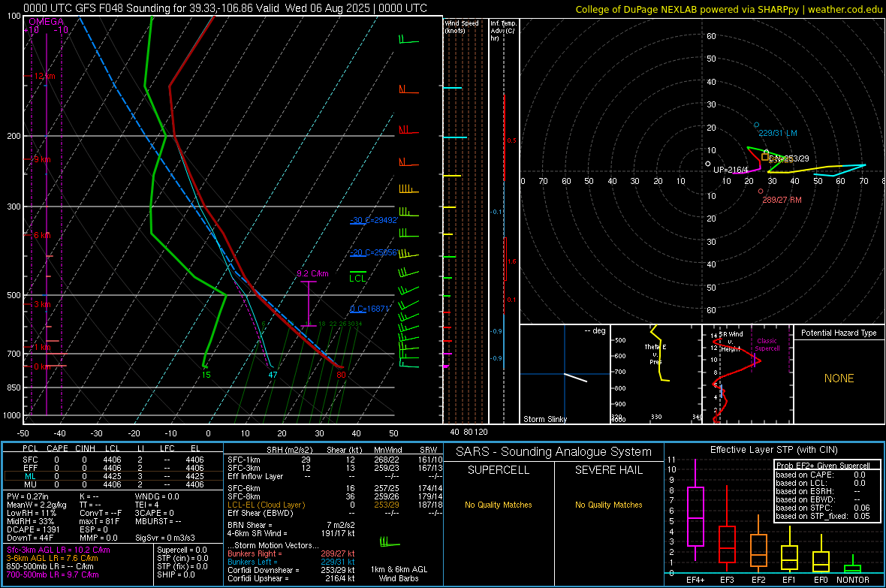This screenshot has width=886, height=588.
Task: Click the Prob EF2+ Given Supercell header
Action: 823,466
